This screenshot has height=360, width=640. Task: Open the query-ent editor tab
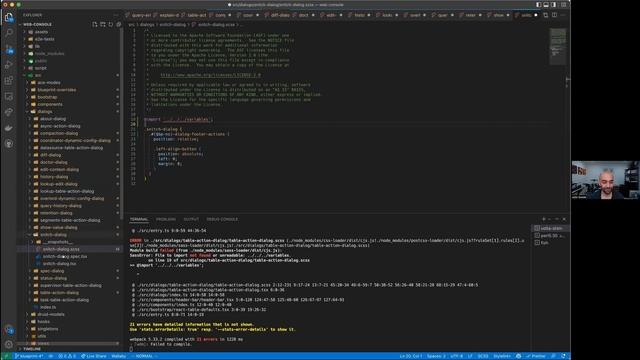pos(138,16)
